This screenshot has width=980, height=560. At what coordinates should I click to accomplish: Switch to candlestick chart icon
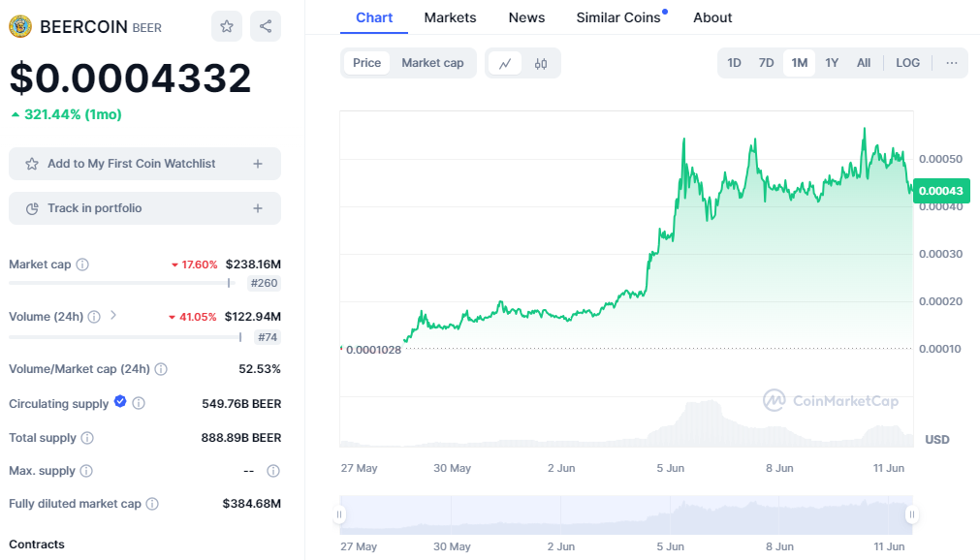[541, 63]
